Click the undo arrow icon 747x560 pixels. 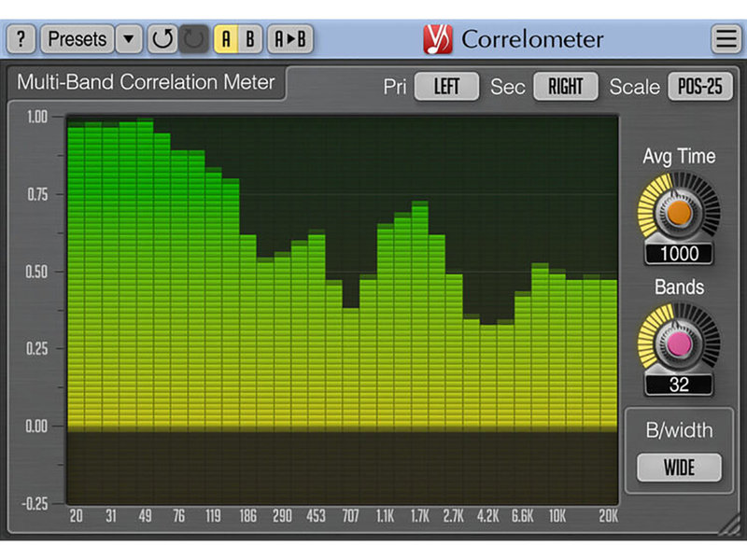[162, 39]
